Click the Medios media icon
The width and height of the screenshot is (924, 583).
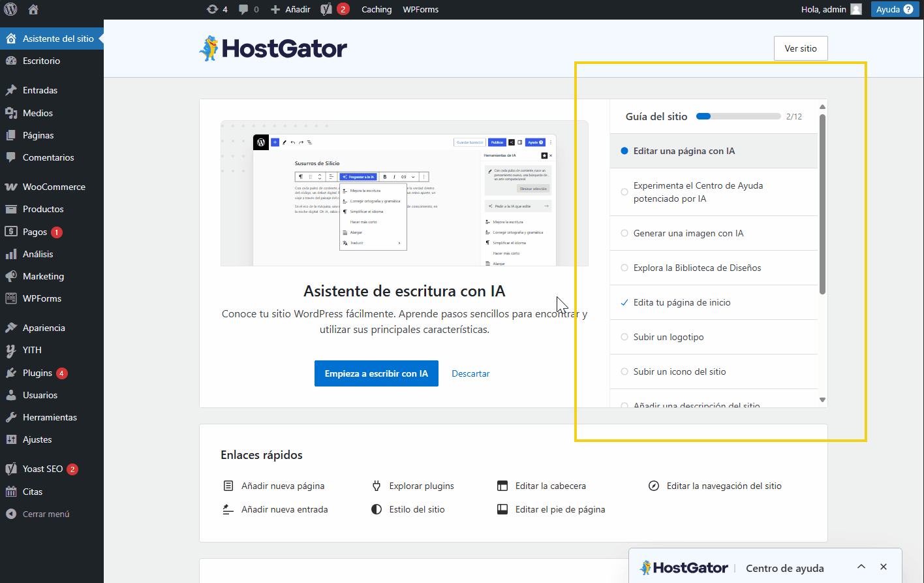tap(11, 113)
